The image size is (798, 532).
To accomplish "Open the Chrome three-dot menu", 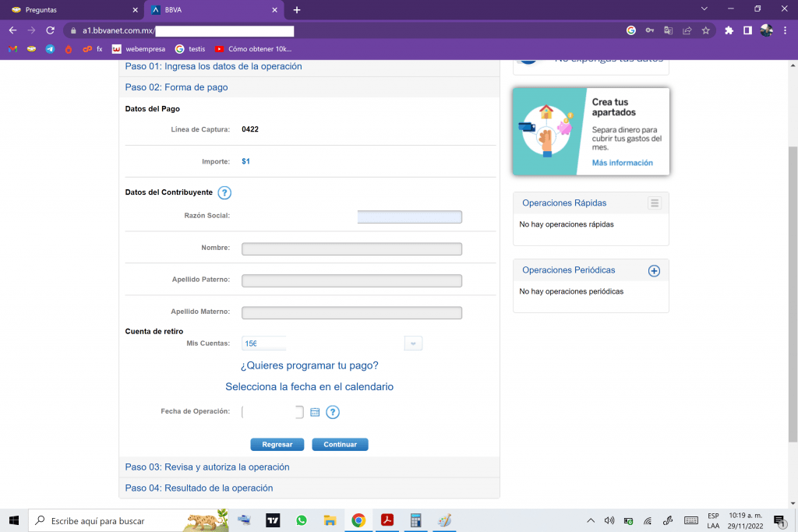I will click(785, 30).
